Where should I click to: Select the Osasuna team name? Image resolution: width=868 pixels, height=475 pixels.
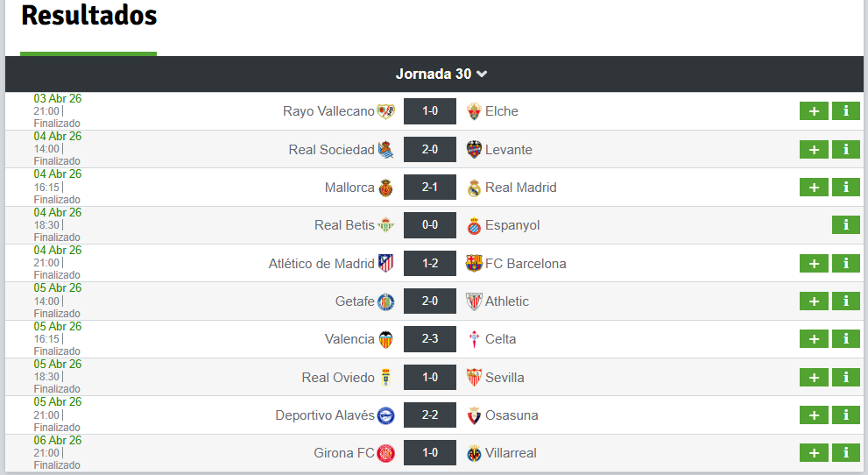[512, 415]
